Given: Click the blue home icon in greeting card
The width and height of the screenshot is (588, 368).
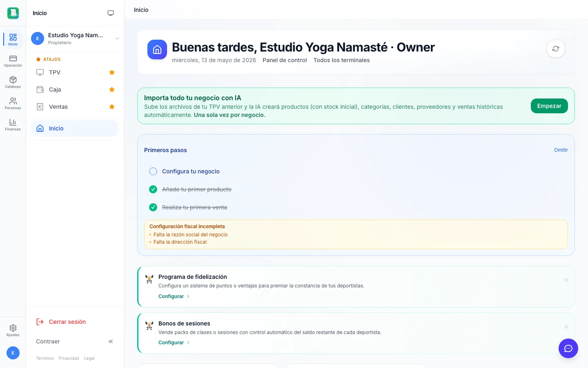Looking at the screenshot, I should [157, 49].
